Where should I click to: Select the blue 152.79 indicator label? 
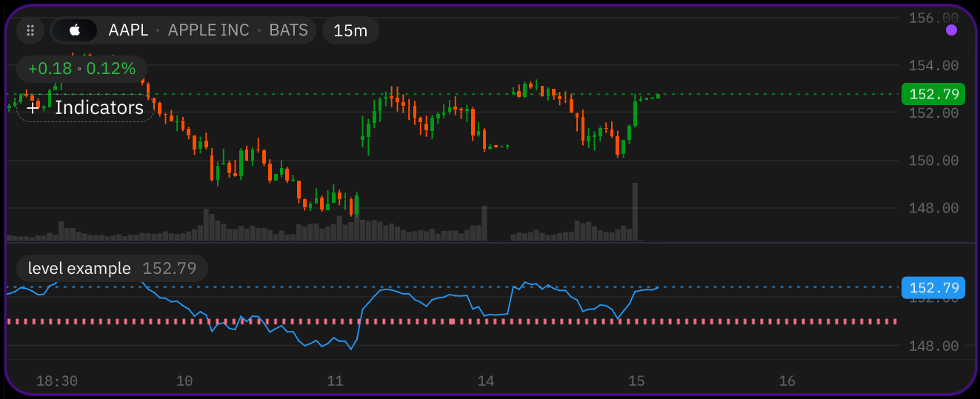pyautogui.click(x=933, y=287)
